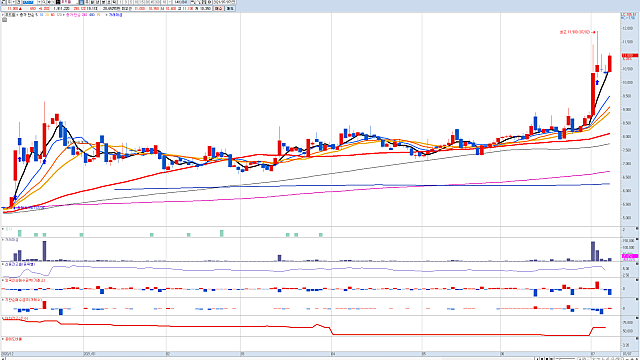The height and width of the screenshot is (360, 640).
Task: Click the scroll-left arrow at chart bottom
Action: pyautogui.click(x=3, y=358)
